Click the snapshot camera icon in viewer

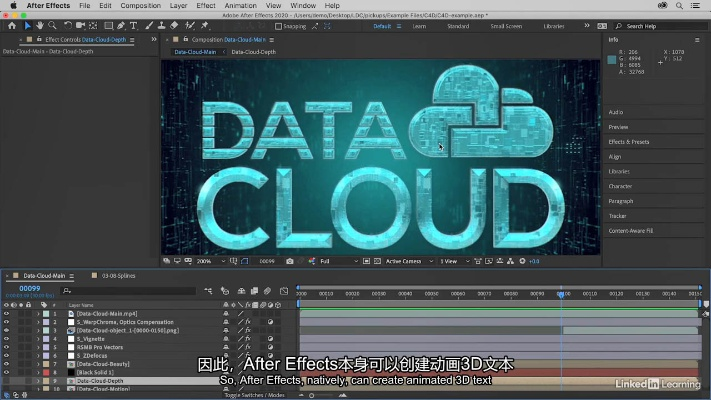click(290, 261)
